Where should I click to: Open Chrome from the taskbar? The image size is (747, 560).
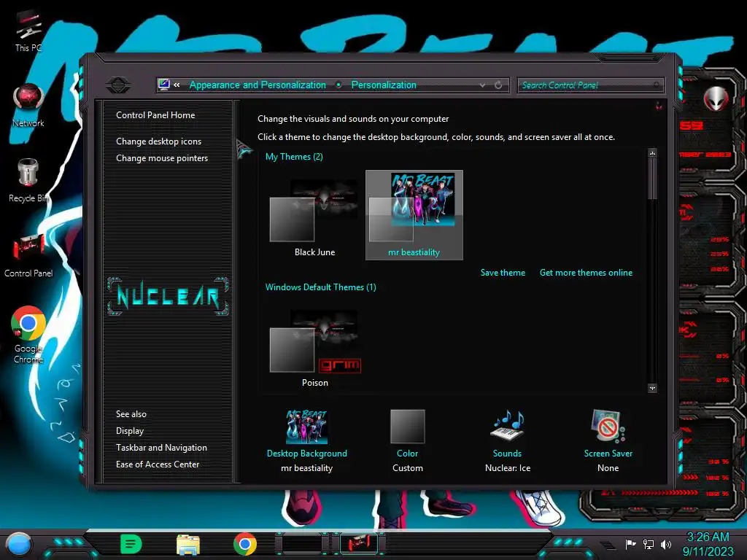pyautogui.click(x=245, y=544)
